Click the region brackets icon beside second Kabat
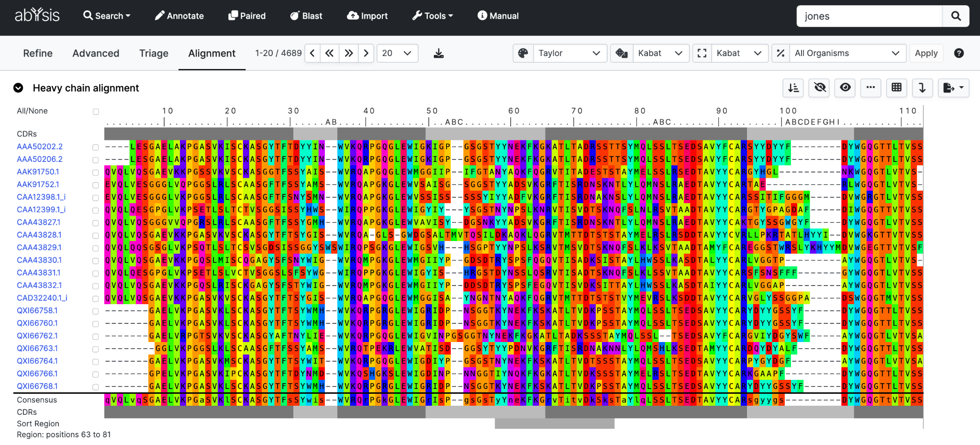 tap(702, 53)
